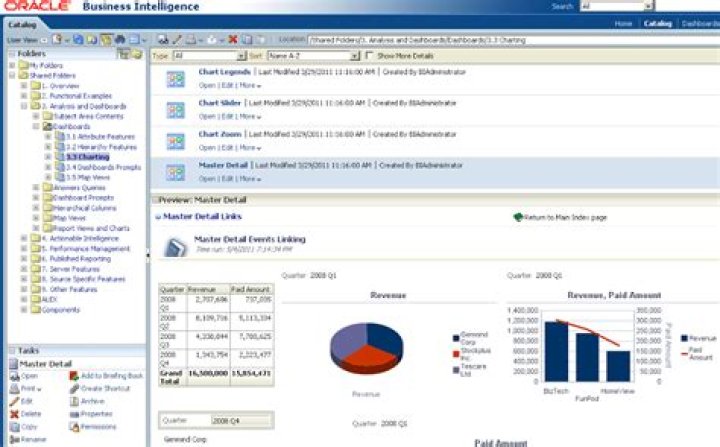Collapse the Preview: Master Detail section
Screen dimensions: 720x447
(x=155, y=200)
